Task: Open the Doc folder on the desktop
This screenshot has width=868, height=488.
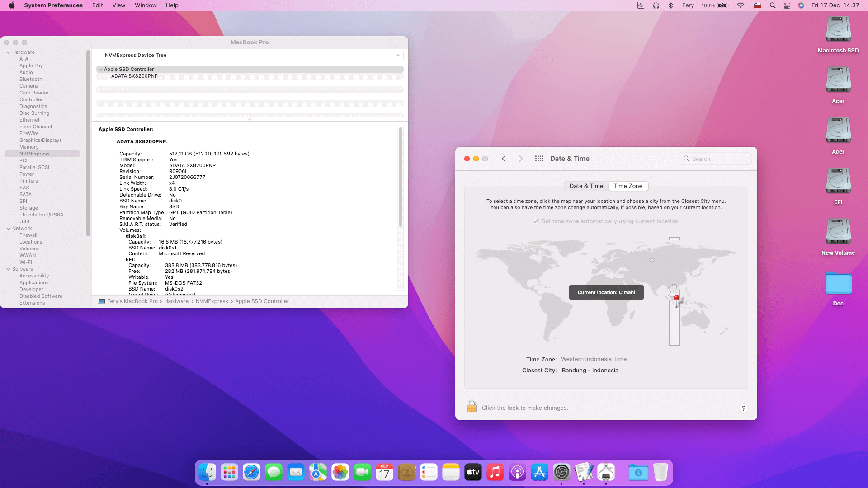Action: [x=838, y=289]
